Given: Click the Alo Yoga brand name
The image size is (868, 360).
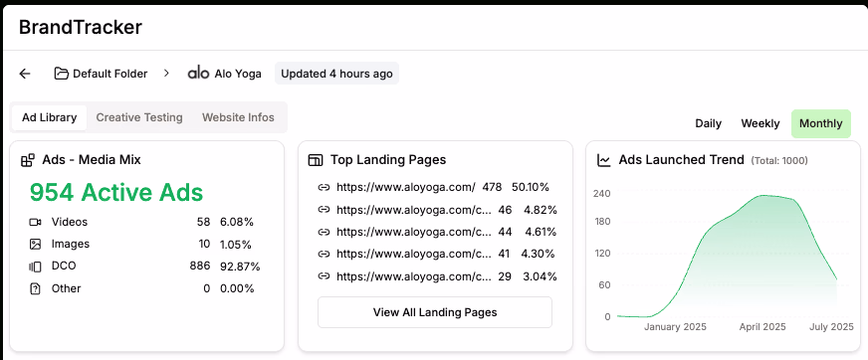Looking at the screenshot, I should [x=238, y=74].
